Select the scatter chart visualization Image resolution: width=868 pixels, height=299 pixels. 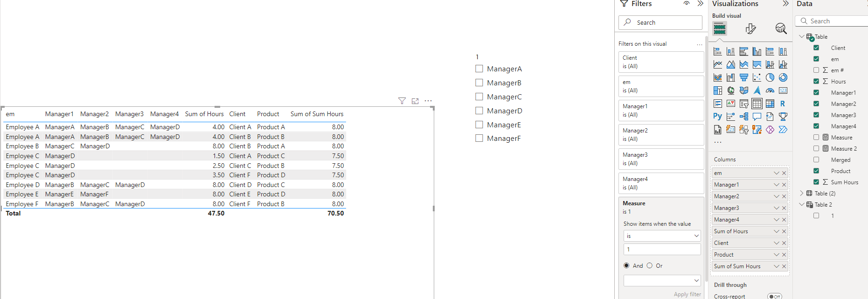click(757, 77)
